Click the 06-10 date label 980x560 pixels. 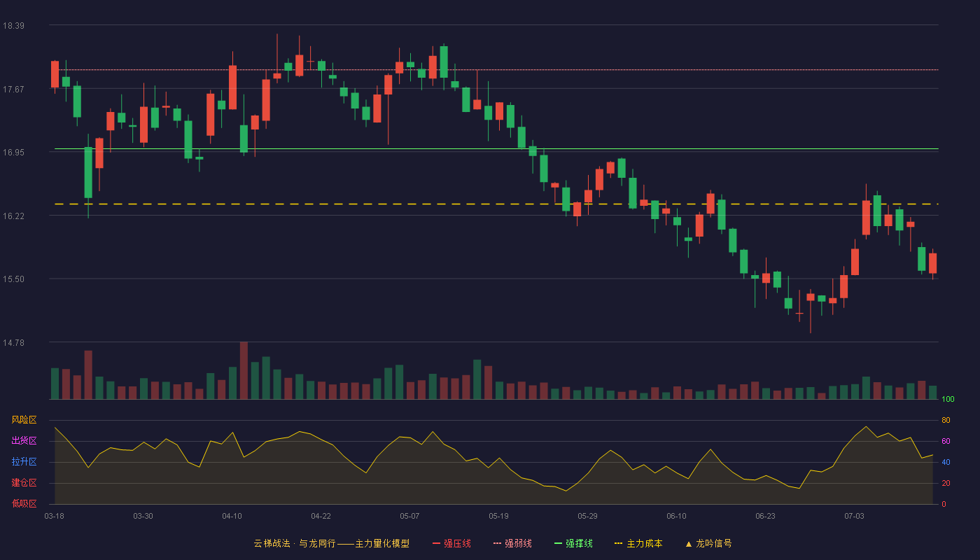click(x=676, y=516)
